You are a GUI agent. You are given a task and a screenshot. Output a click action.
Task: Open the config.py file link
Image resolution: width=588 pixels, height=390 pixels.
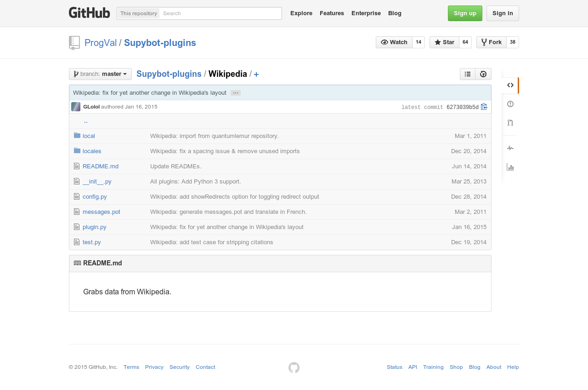pyautogui.click(x=95, y=197)
